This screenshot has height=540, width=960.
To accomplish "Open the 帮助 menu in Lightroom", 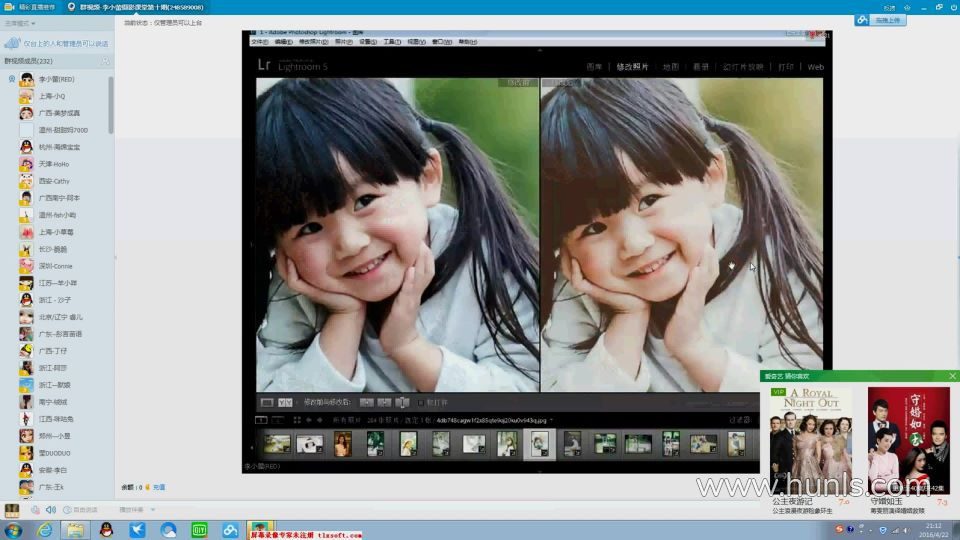I will coord(468,42).
